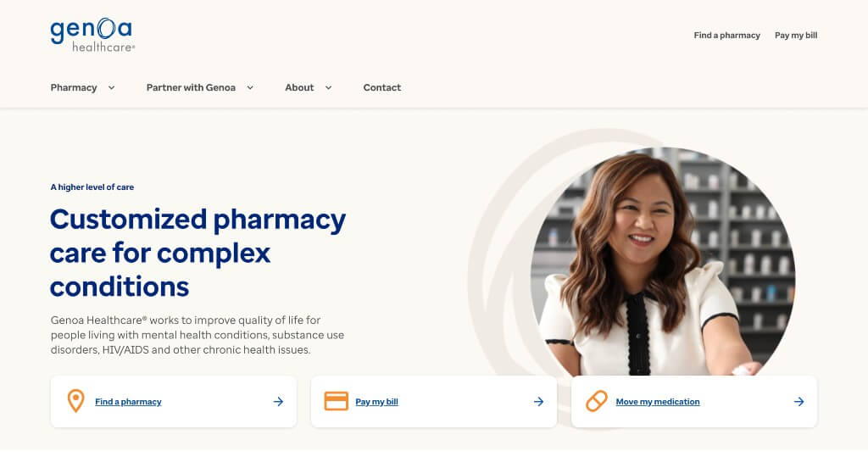Click the arrow in Find a pharmacy card

click(278, 402)
